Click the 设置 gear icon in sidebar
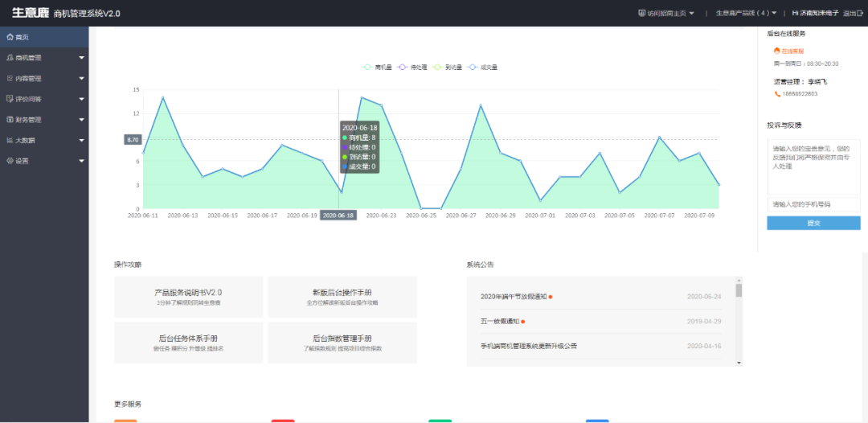The image size is (868, 423). tap(10, 161)
